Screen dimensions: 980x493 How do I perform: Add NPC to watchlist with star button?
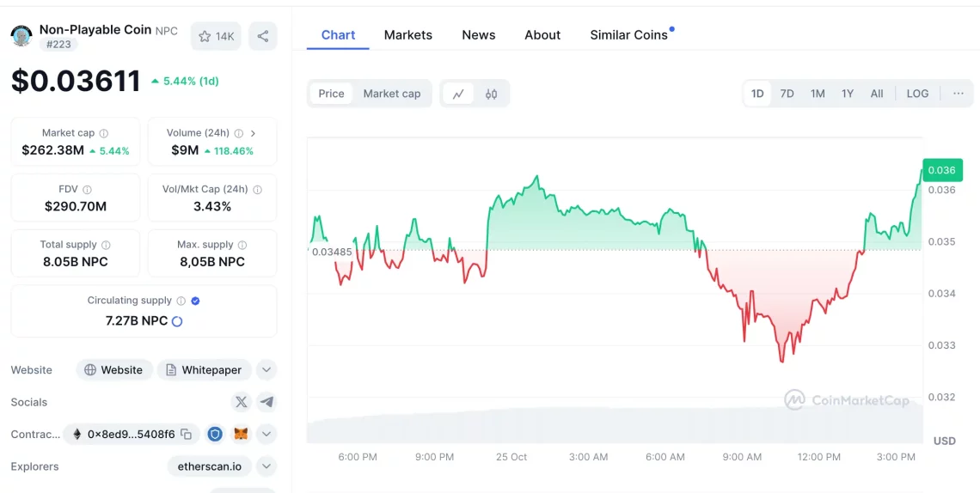216,36
